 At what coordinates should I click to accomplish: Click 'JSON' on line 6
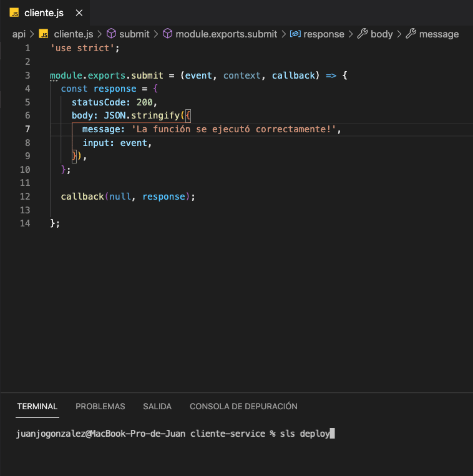(x=115, y=115)
